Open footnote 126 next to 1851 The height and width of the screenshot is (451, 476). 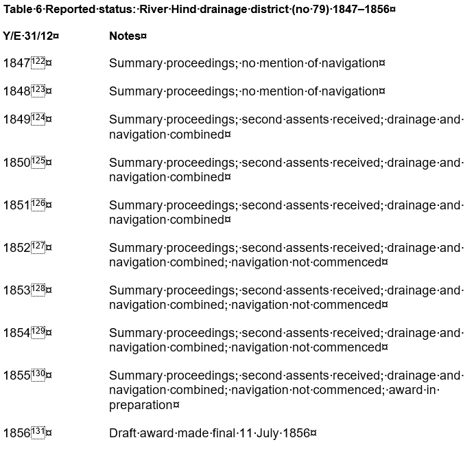coord(38,203)
